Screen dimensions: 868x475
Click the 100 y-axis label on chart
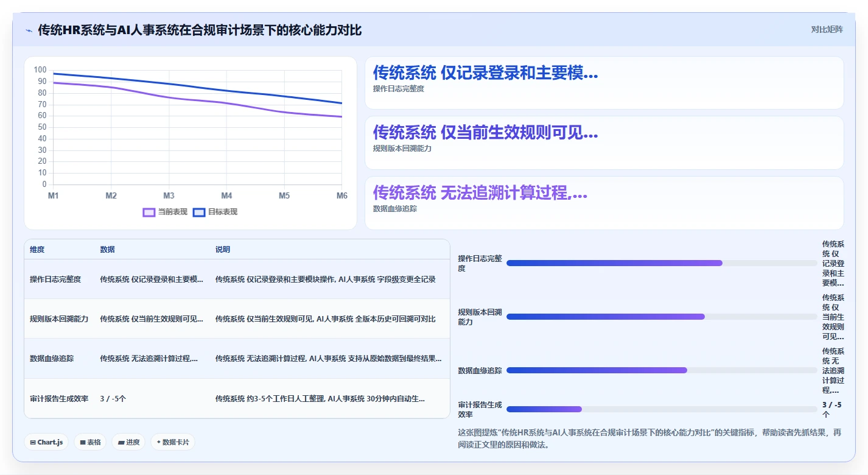coord(40,70)
